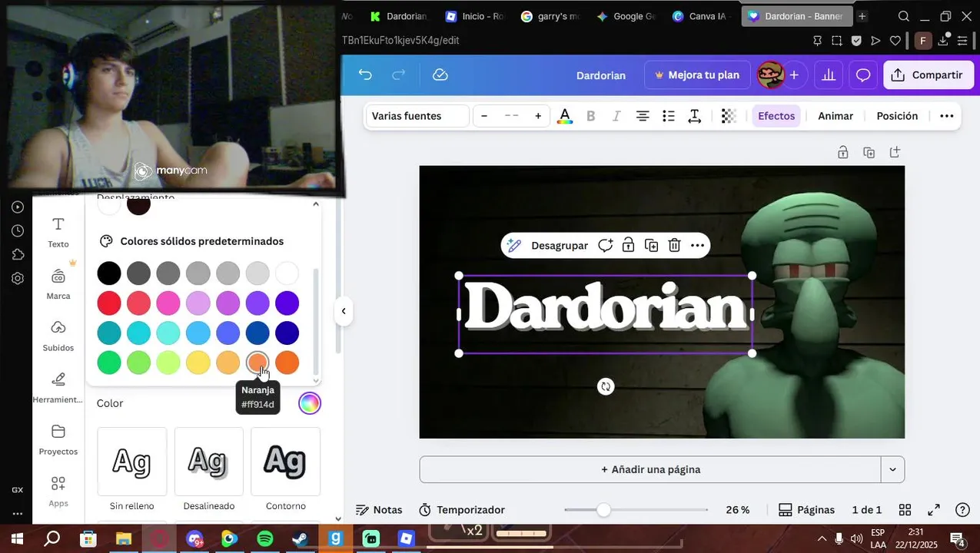The width and height of the screenshot is (980, 553).
Task: Decrease font size with minus
Action: pyautogui.click(x=484, y=116)
